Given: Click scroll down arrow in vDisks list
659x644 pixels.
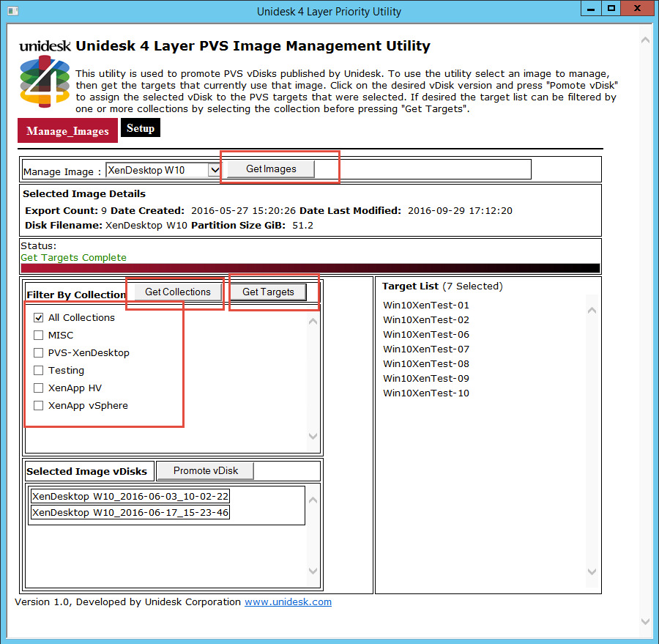Looking at the screenshot, I should click(313, 571).
